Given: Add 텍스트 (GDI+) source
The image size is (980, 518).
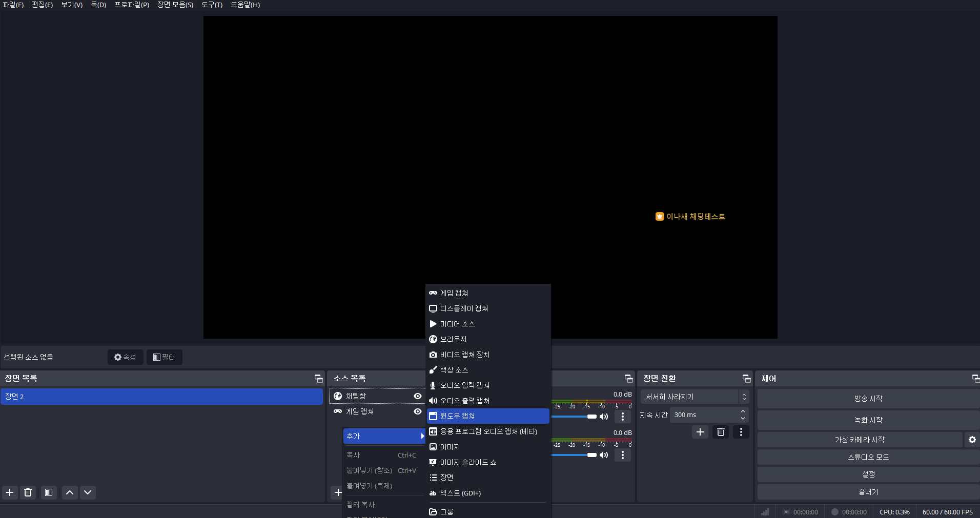Looking at the screenshot, I should tap(488, 493).
